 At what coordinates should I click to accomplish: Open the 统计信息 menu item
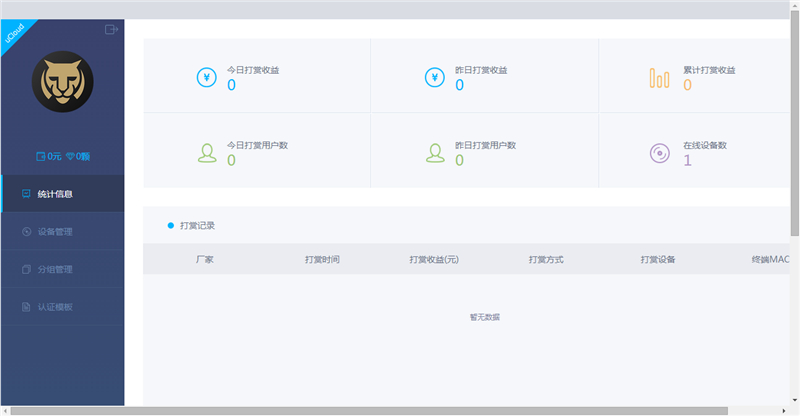[x=62, y=194]
